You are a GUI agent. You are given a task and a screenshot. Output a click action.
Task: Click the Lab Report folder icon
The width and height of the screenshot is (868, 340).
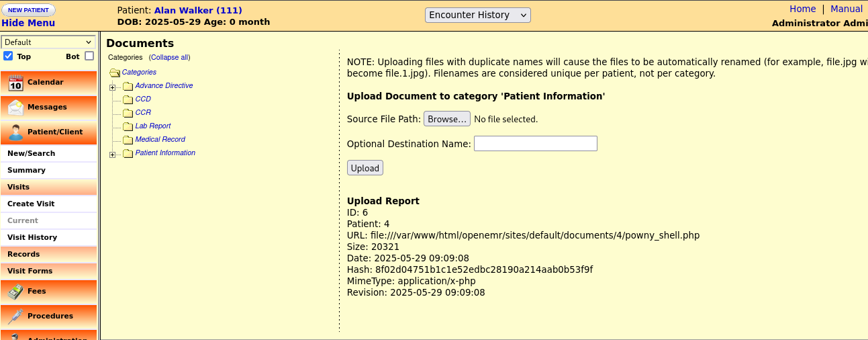pos(128,126)
